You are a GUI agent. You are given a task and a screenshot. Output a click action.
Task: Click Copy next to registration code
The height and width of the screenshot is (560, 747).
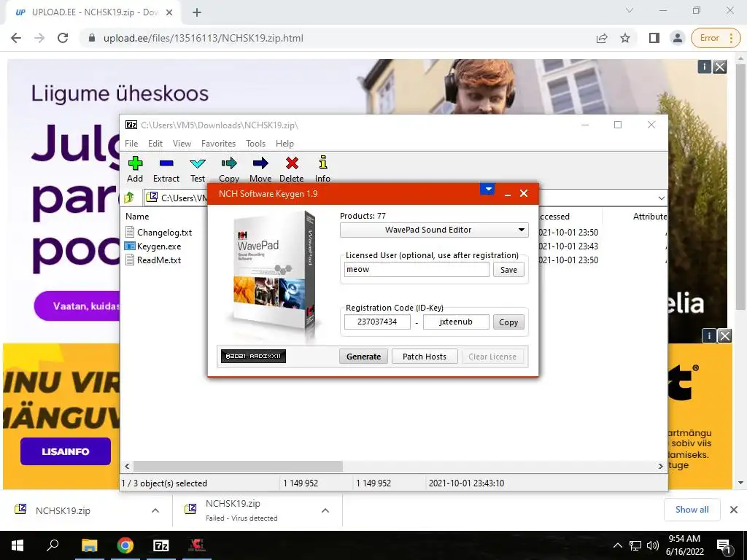click(508, 322)
